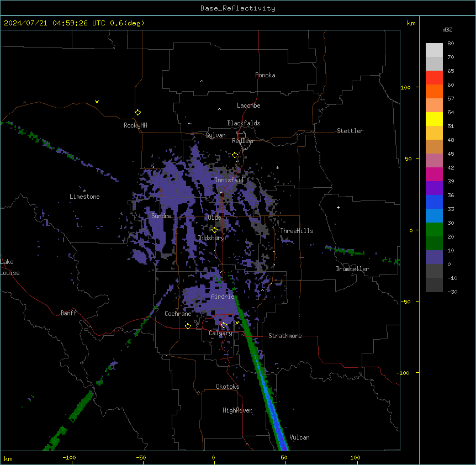Click the Base_Reflectivity title text
Viewport: 476px width, 465px height.
tap(238, 8)
